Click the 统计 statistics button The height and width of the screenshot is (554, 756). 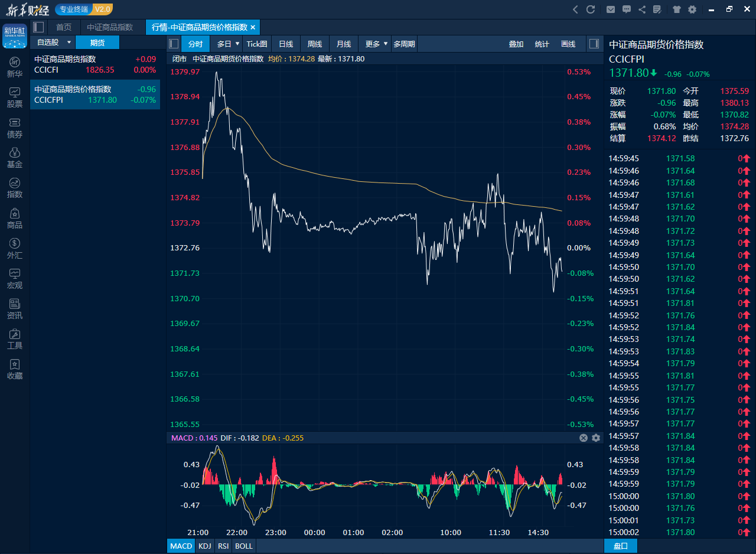tap(542, 44)
